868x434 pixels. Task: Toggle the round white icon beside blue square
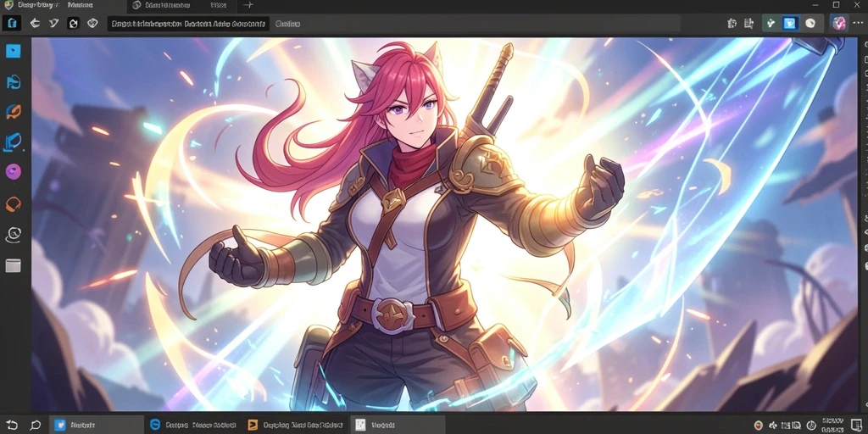(x=810, y=23)
